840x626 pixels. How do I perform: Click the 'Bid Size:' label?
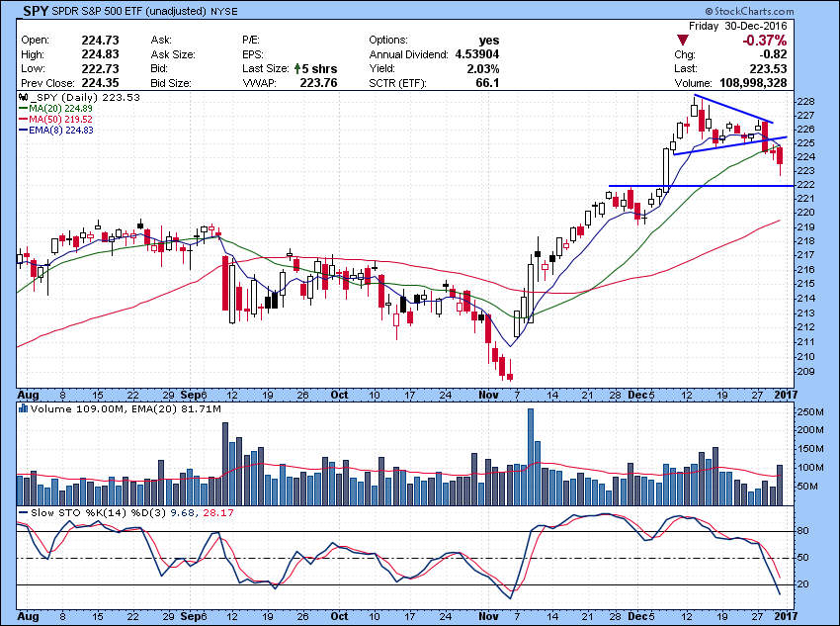(x=171, y=83)
